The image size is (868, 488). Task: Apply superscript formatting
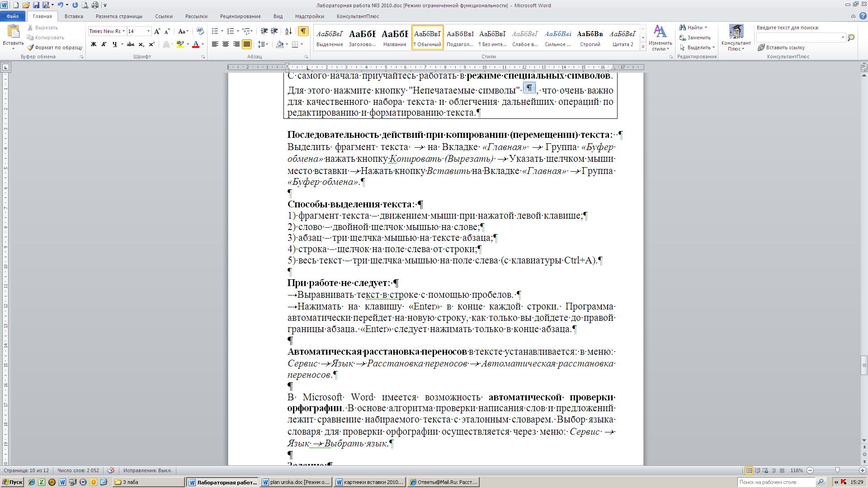(152, 44)
